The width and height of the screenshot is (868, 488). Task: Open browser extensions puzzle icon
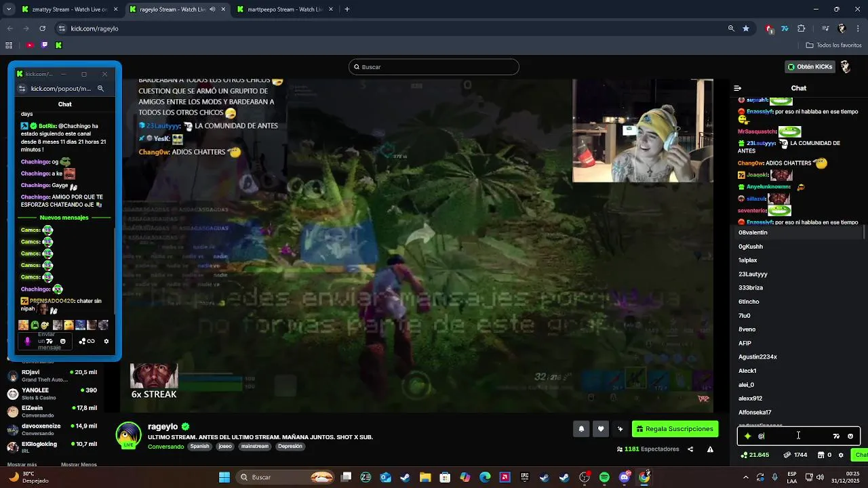802,28
